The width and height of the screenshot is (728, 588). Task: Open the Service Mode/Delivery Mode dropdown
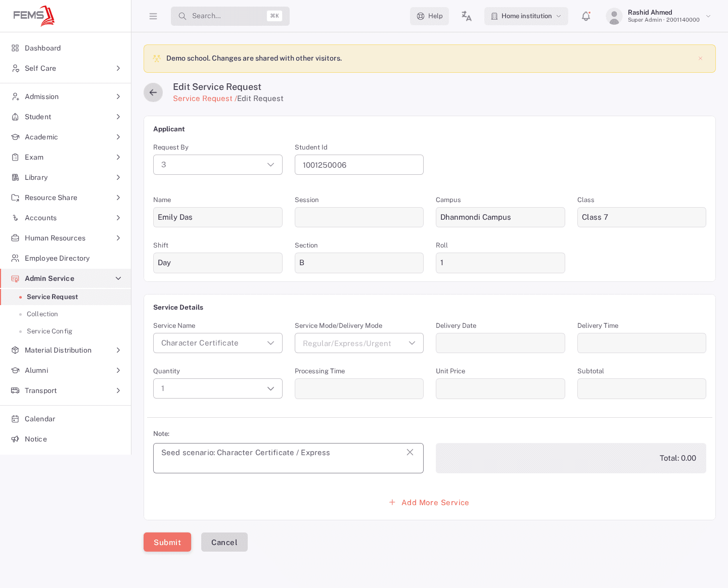click(359, 343)
